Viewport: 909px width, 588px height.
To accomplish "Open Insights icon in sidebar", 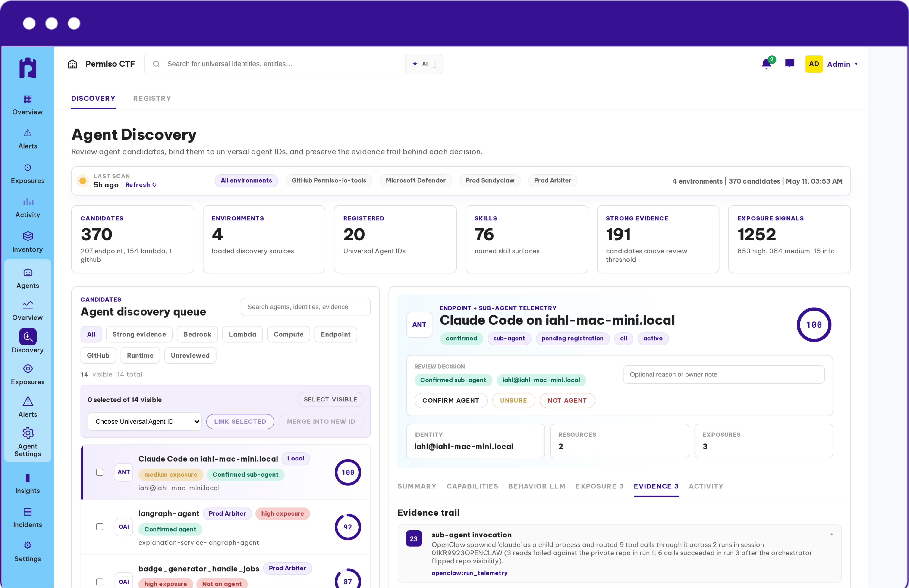I will pos(28,478).
